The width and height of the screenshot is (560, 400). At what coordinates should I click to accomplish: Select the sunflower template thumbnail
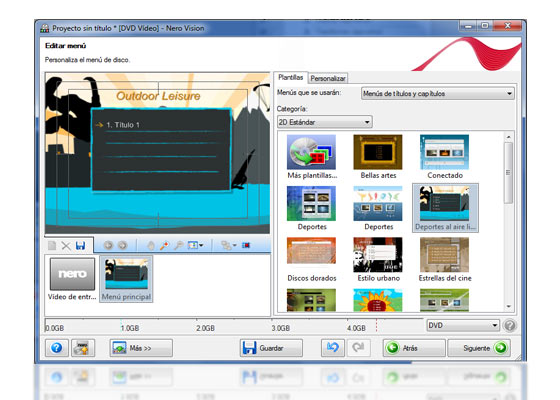pos(378,300)
